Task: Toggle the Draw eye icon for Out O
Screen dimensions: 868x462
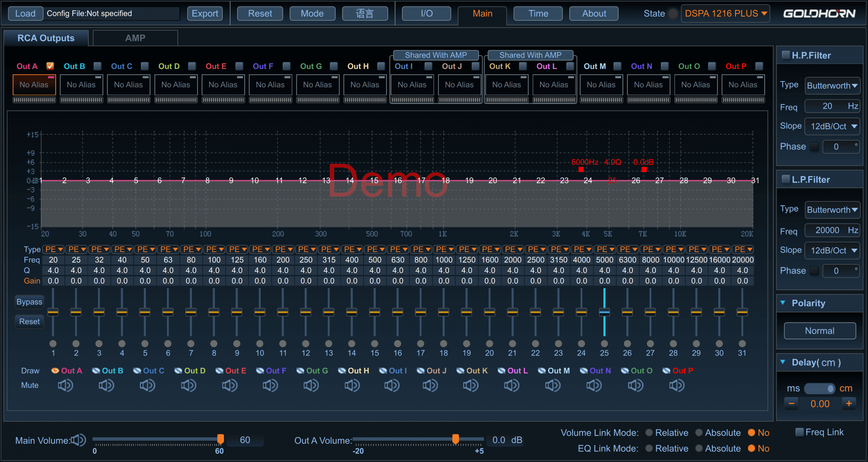Action: click(625, 370)
